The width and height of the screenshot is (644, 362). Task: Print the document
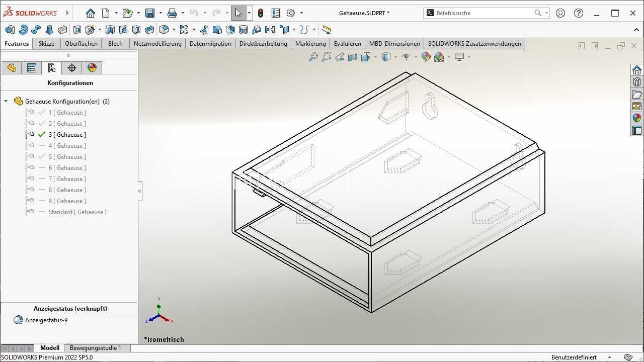click(x=172, y=13)
